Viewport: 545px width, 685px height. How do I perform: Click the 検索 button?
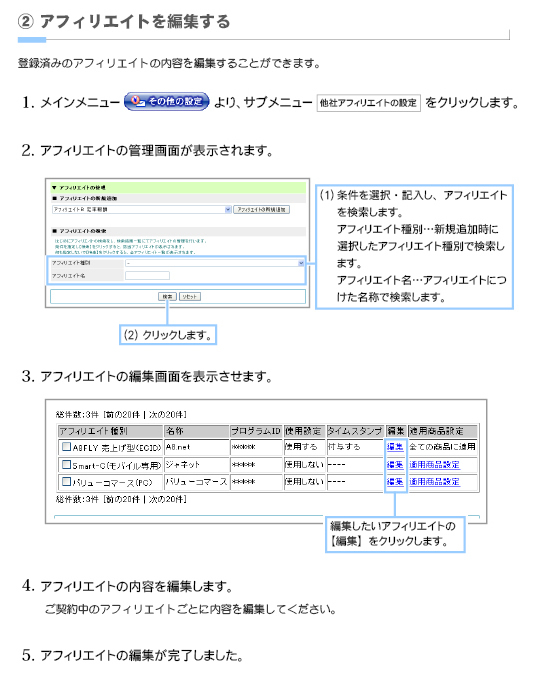(x=167, y=297)
